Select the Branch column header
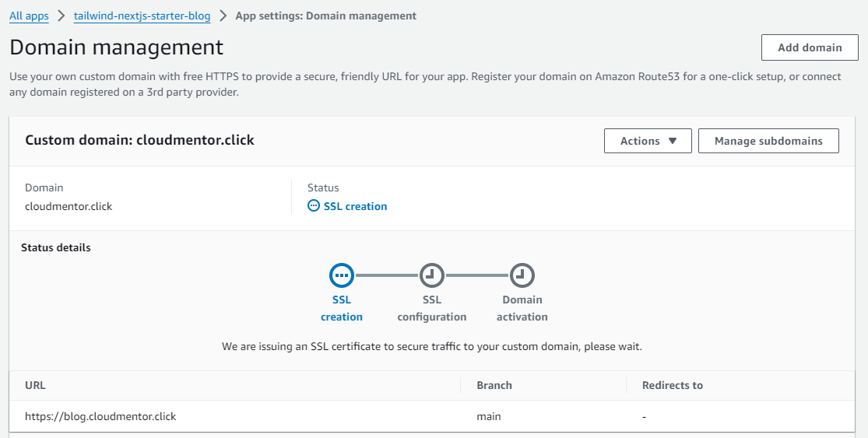 click(x=494, y=385)
